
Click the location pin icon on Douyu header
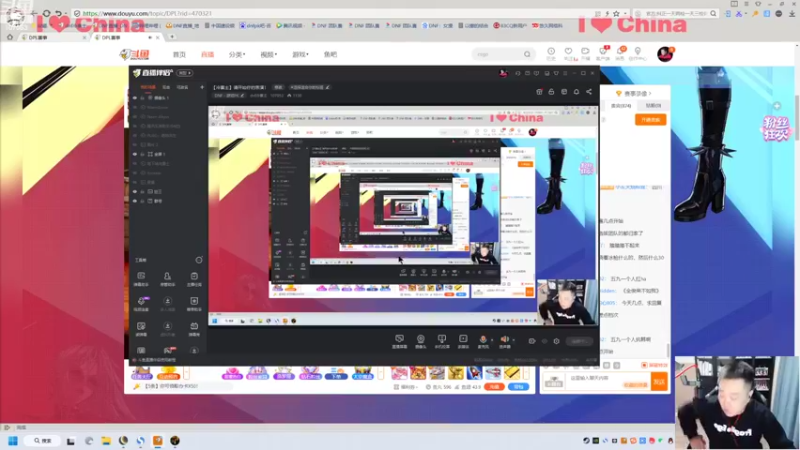637,53
